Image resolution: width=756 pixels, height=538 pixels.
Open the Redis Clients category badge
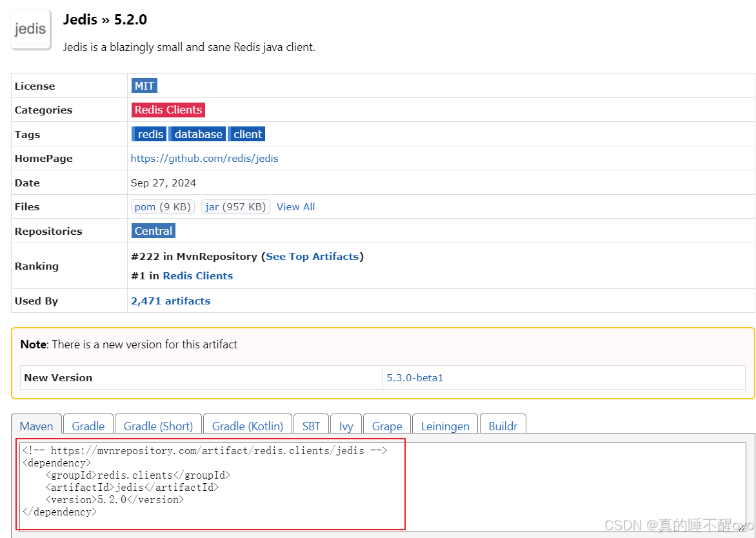pyautogui.click(x=168, y=110)
